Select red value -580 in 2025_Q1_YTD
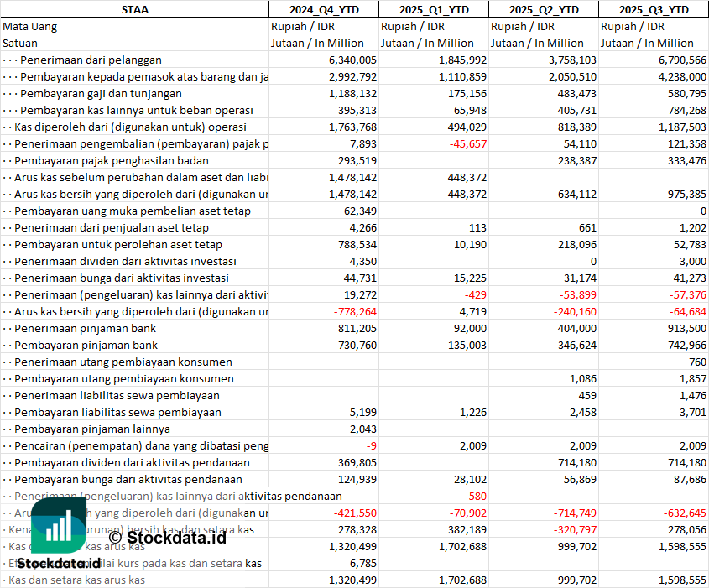709x588 pixels. [476, 497]
